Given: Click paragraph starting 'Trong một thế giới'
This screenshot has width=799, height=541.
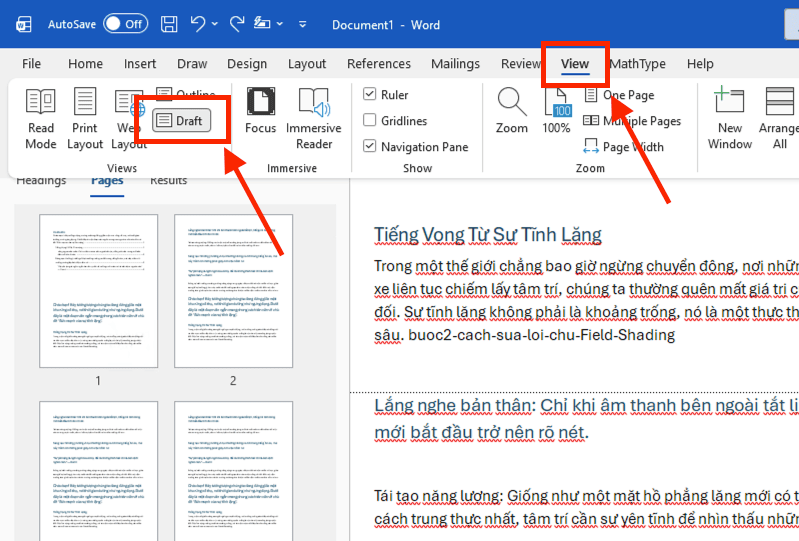Looking at the screenshot, I should click(586, 301).
